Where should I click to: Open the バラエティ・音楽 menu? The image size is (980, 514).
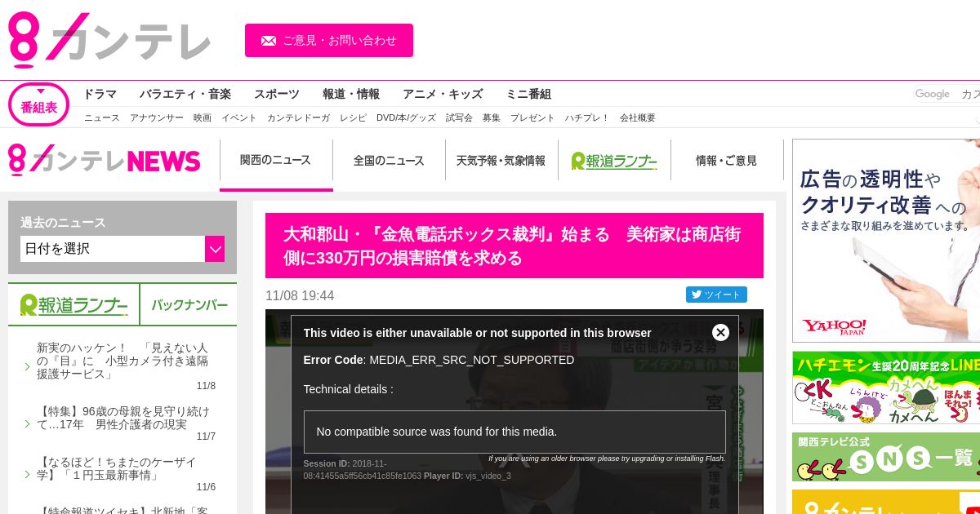click(185, 94)
